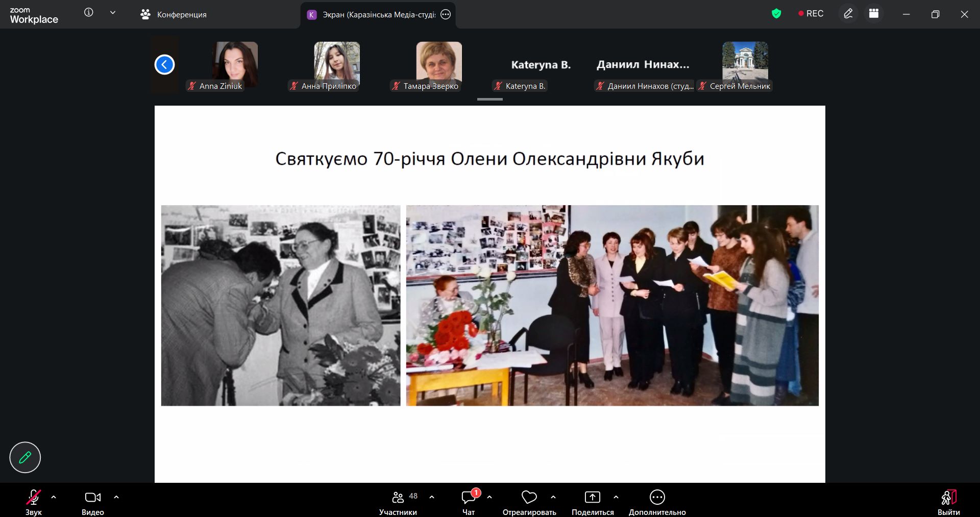Click the Поделиться share screen icon
This screenshot has width=980, height=517.
592,497
